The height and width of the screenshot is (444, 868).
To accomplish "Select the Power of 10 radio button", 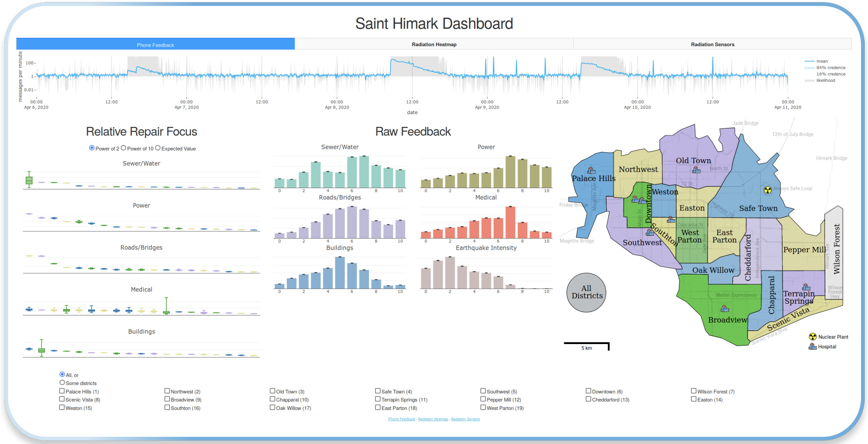I will pos(123,148).
